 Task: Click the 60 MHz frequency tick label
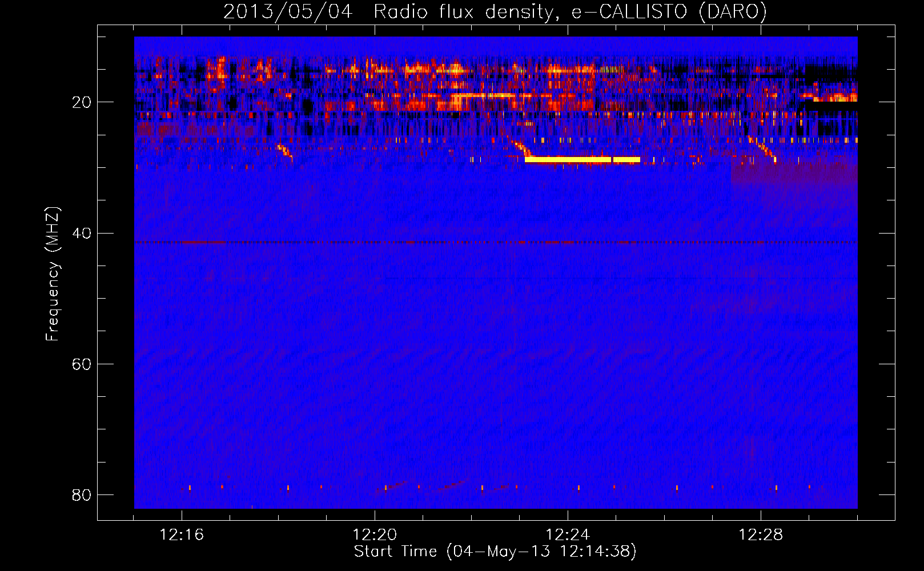click(82, 364)
